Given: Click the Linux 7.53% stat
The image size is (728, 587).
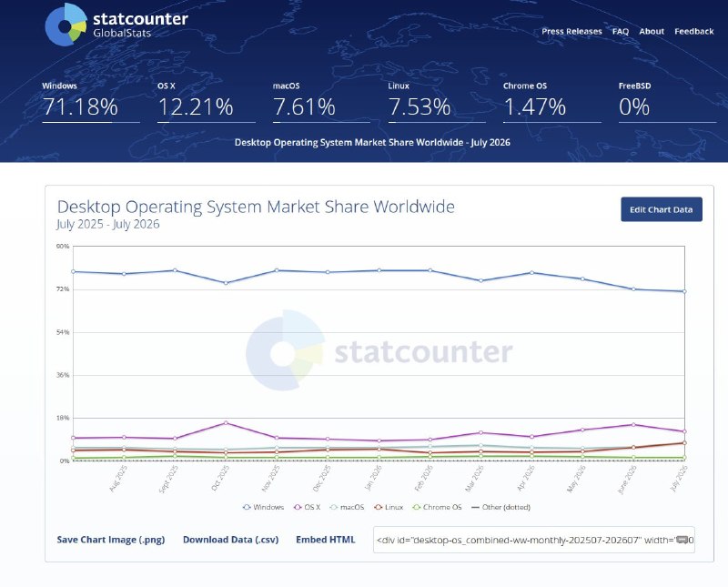Looking at the screenshot, I should pos(437,102).
